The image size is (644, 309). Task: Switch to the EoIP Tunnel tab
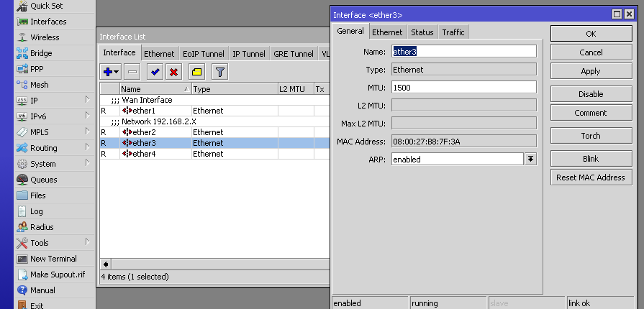click(x=204, y=54)
